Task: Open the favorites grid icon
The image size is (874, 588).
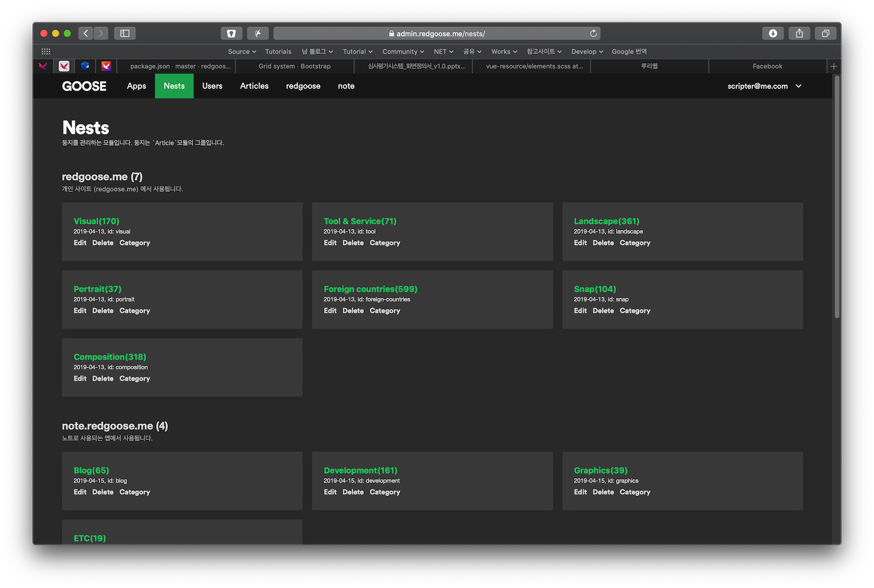Action: [46, 51]
